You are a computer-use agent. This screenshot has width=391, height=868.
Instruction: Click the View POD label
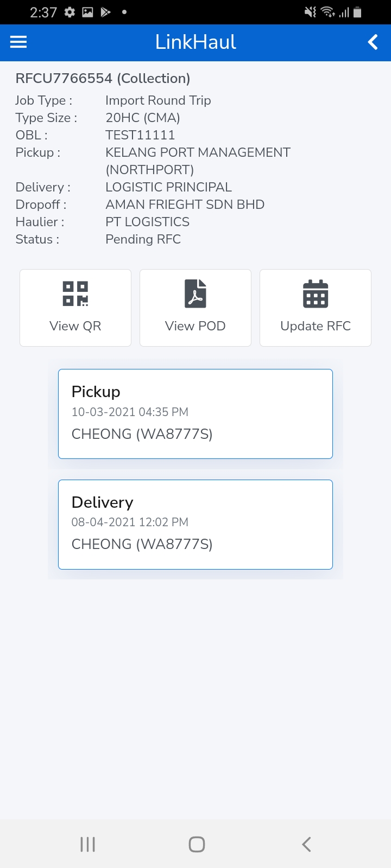195,326
